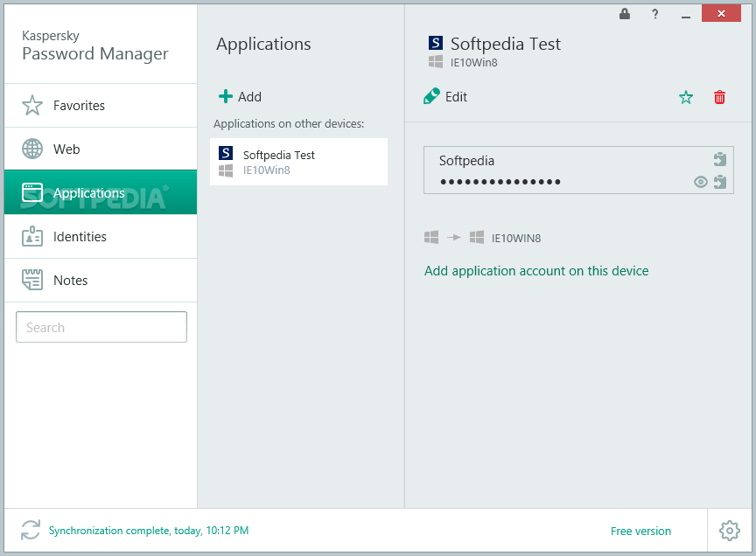Delete Softpedia Test with red trash icon
The image size is (756, 556).
(x=719, y=97)
